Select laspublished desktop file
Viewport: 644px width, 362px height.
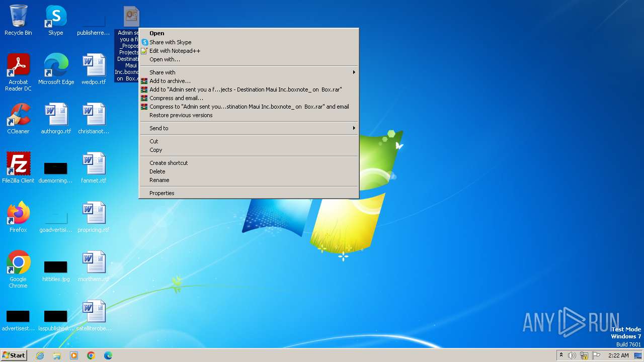click(x=56, y=319)
